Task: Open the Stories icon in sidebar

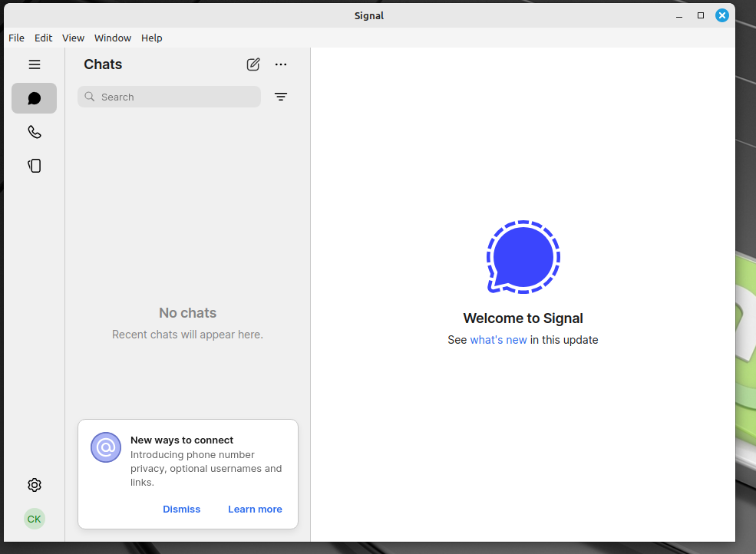Action: click(x=34, y=166)
